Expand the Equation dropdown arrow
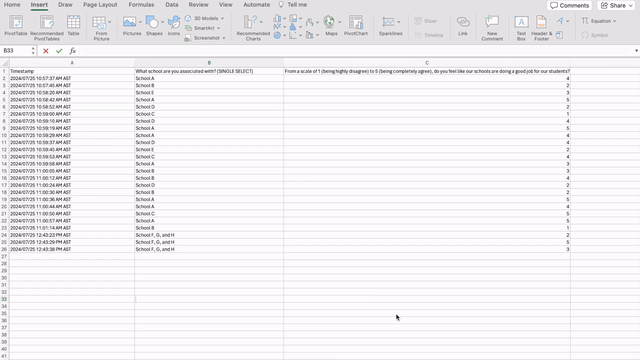 (614, 21)
